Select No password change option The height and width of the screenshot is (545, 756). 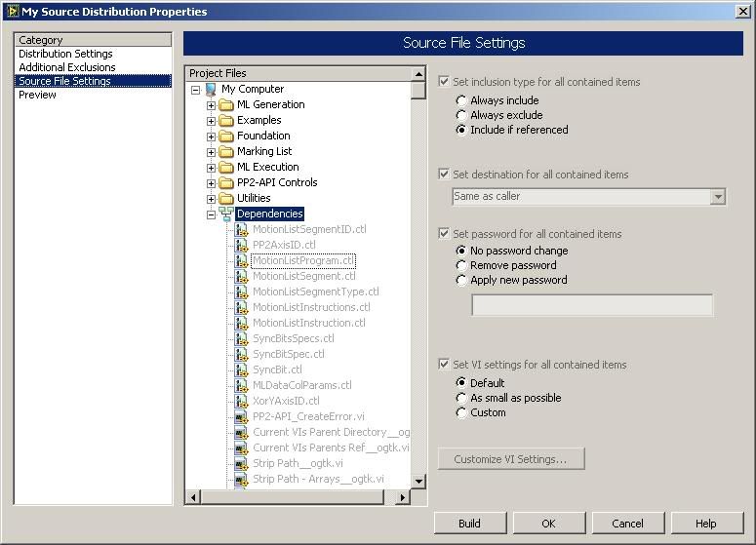coord(461,251)
